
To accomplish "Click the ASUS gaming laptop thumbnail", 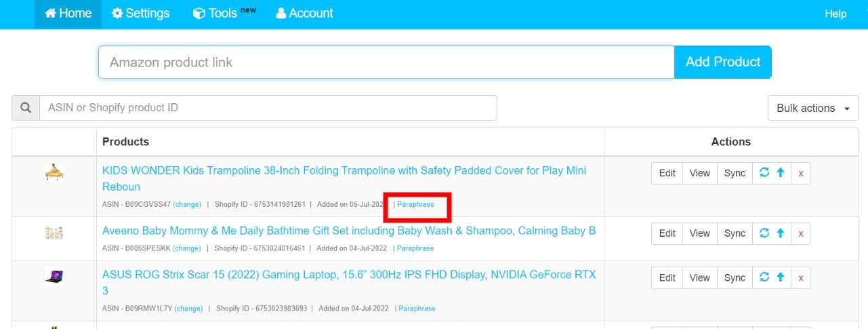I will point(54,277).
